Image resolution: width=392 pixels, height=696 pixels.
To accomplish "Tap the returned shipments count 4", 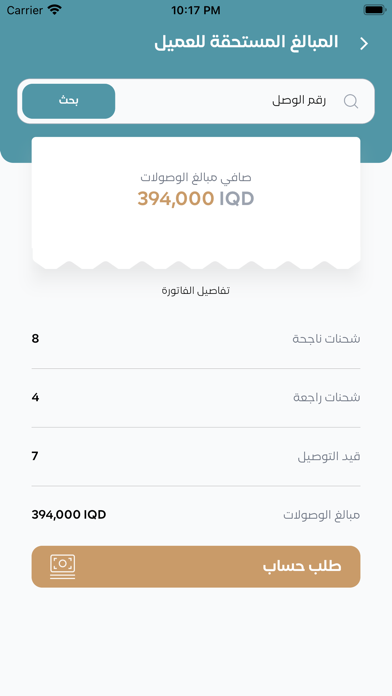I will point(36,397).
